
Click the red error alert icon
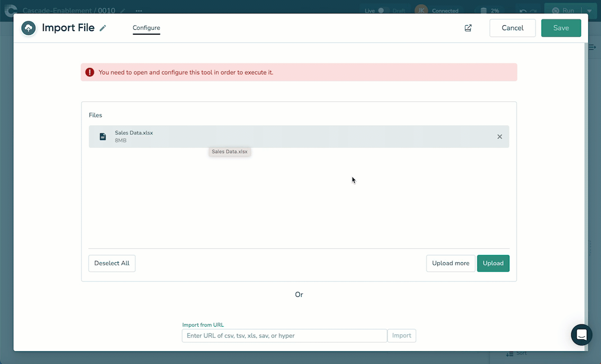tap(90, 72)
